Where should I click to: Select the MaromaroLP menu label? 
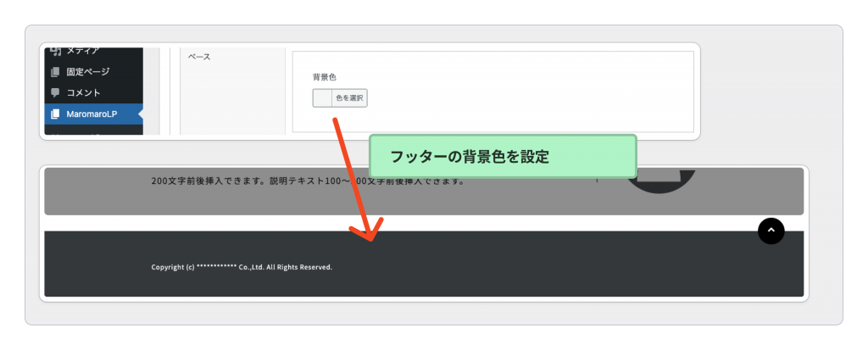click(92, 114)
